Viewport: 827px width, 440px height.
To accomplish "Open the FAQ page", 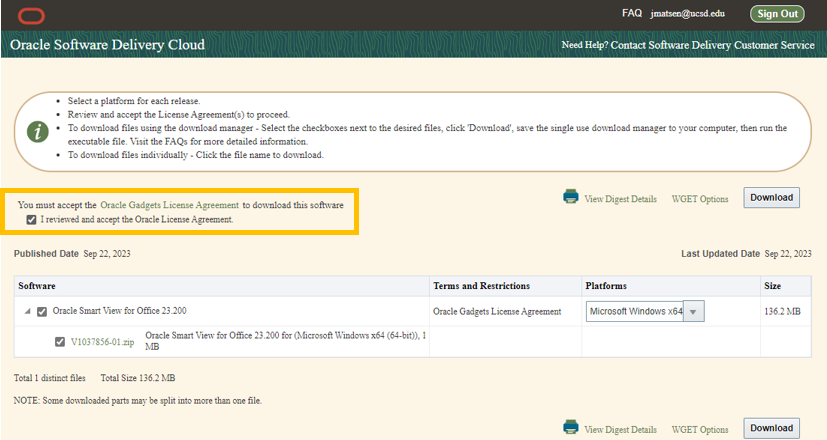I will click(x=631, y=14).
